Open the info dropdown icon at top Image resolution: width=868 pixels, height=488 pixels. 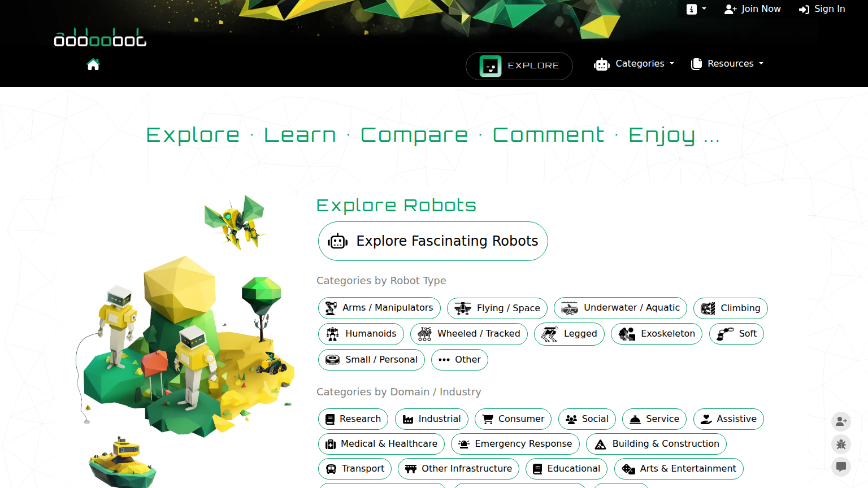[x=696, y=9]
